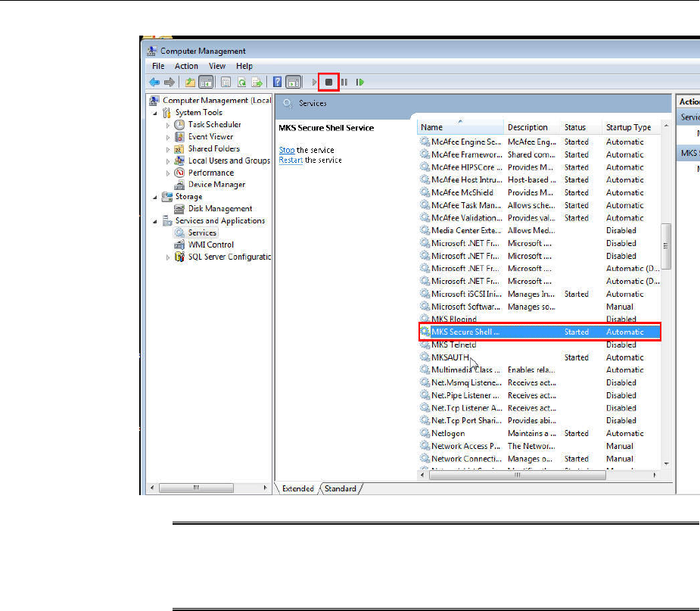Select the Netlogon service row
This screenshot has width=700, height=611.
click(x=540, y=433)
